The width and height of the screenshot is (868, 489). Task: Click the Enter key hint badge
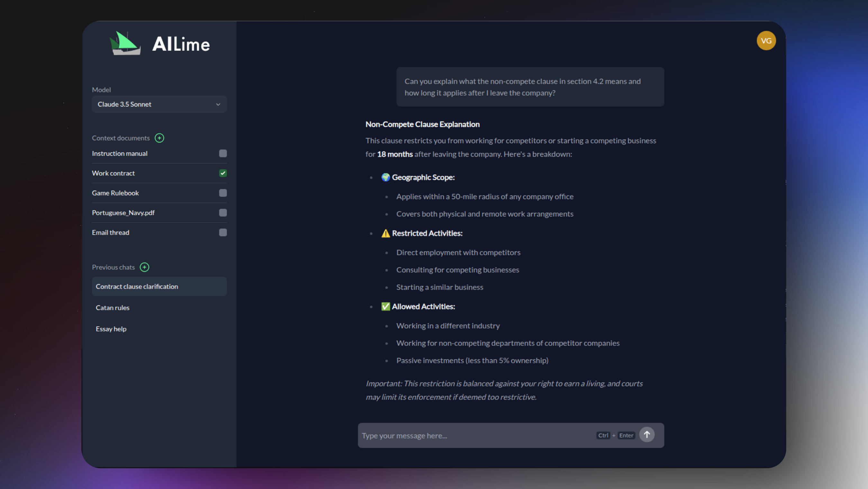tap(626, 435)
